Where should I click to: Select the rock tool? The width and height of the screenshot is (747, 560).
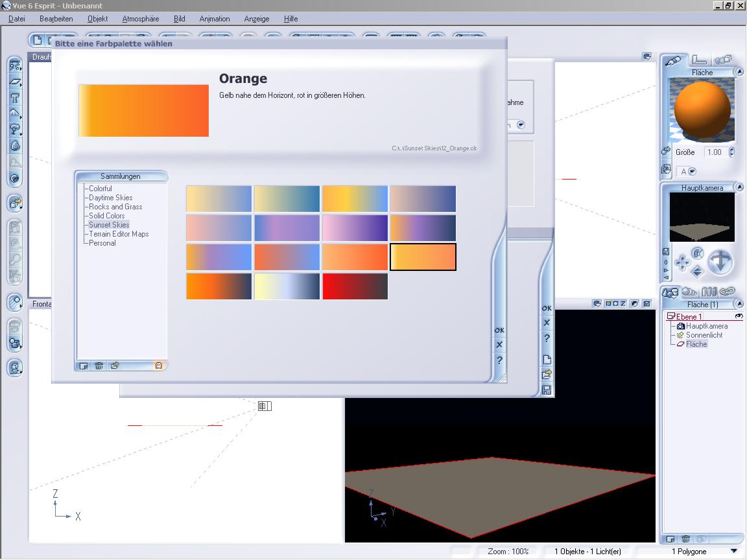click(15, 146)
